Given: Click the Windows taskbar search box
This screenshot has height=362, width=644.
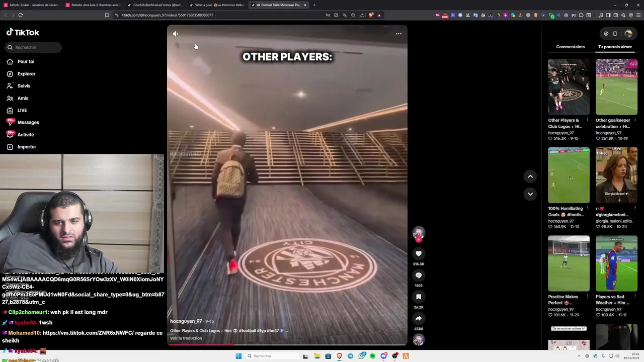Looking at the screenshot, I should 272,356.
